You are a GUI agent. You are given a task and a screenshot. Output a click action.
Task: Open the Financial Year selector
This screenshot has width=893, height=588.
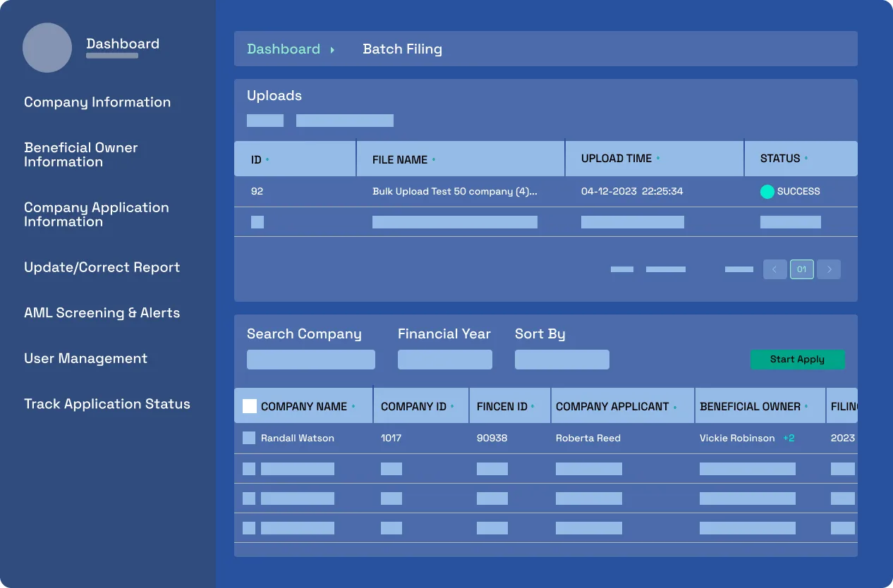tap(444, 360)
